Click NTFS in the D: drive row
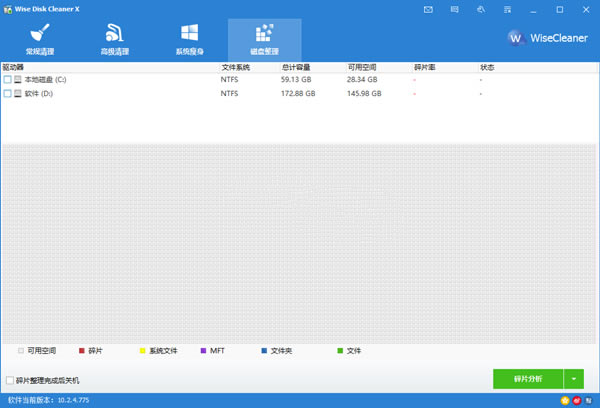Image resolution: width=600 pixels, height=408 pixels. (x=229, y=93)
